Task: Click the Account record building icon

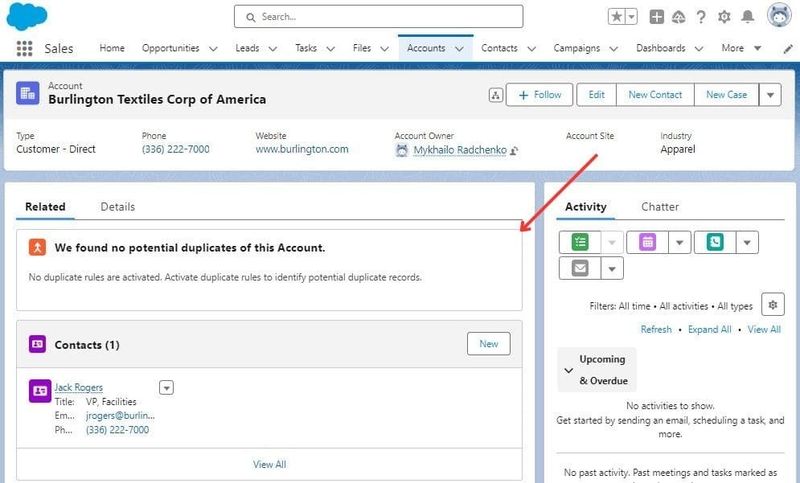Action: pyautogui.click(x=28, y=93)
